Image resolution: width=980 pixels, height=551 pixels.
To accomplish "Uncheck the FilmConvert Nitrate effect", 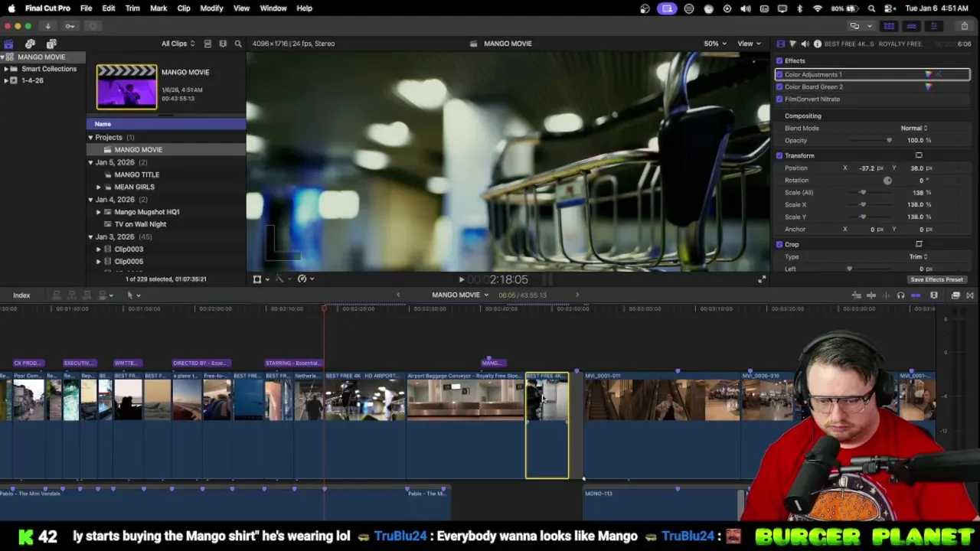I will tap(779, 99).
